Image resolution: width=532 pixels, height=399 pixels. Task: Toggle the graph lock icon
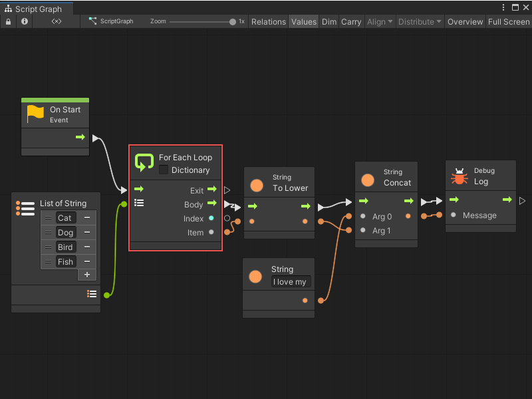coord(8,21)
